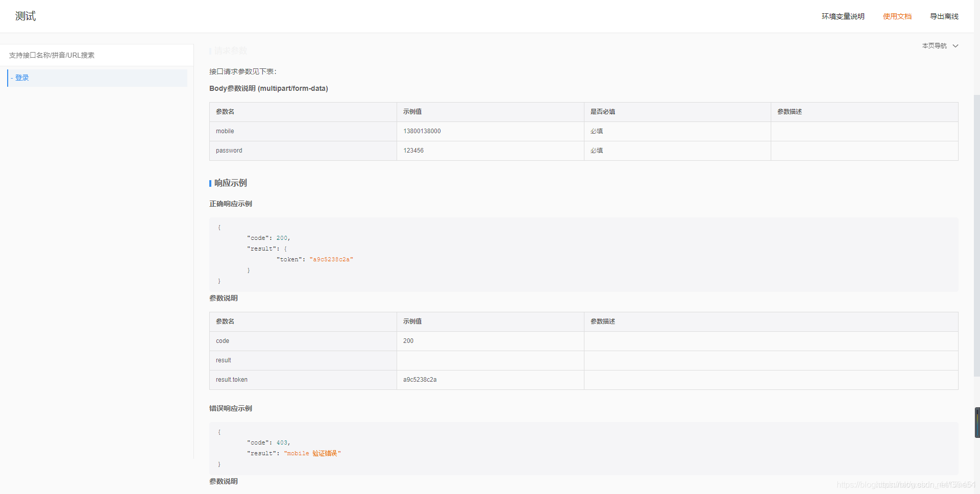
Task: Focus the 支持接口名称/拼音/URL搜索 search field
Action: tap(96, 55)
